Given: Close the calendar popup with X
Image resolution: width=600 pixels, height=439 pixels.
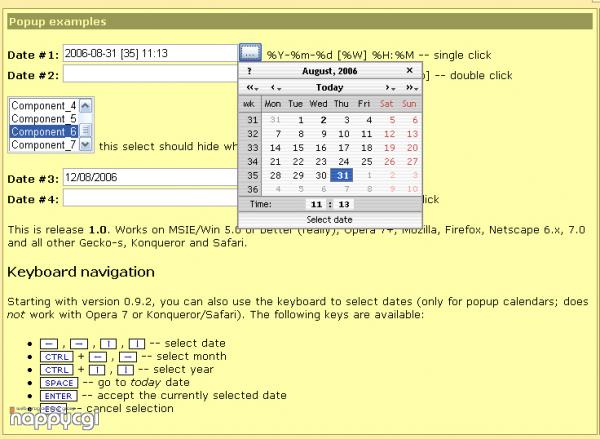Looking at the screenshot, I should pos(409,72).
